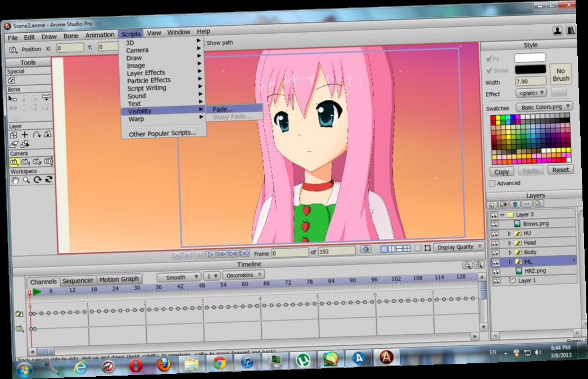Open the Effect <plain> dropdown
The height and width of the screenshot is (379, 588).
coord(531,93)
